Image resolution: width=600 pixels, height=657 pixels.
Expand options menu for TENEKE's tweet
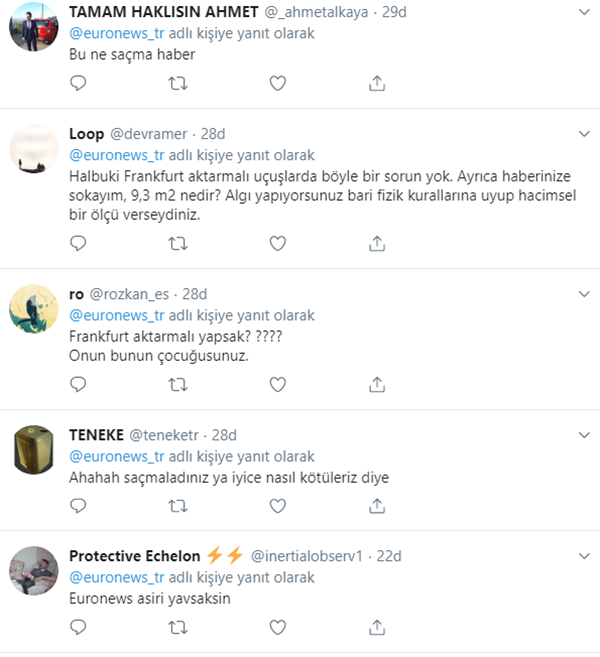click(584, 433)
